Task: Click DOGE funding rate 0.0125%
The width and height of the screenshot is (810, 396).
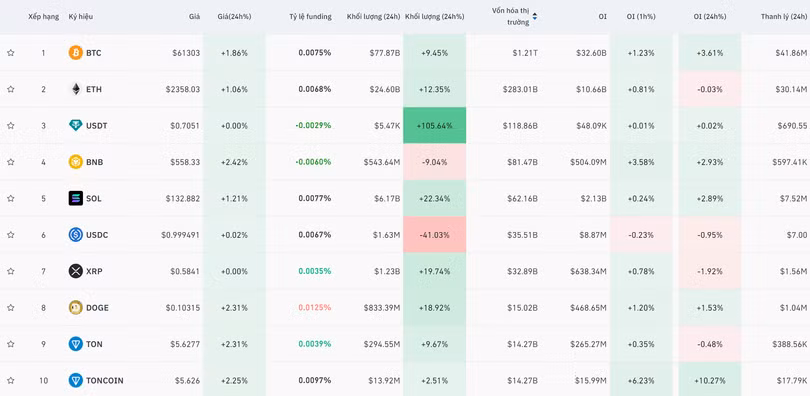Action: tap(315, 308)
